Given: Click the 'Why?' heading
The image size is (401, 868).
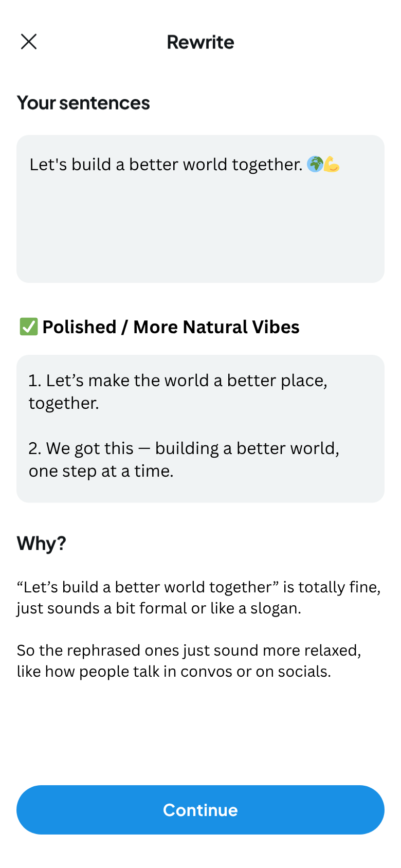Looking at the screenshot, I should pyautogui.click(x=42, y=544).
